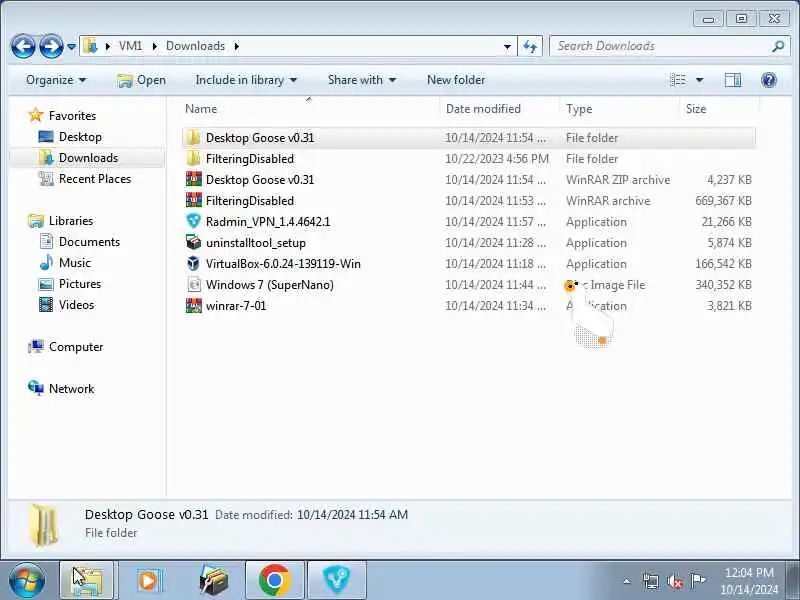Click the WinRAR ZIP archive type cell
This screenshot has width=800, height=600.
[618, 180]
